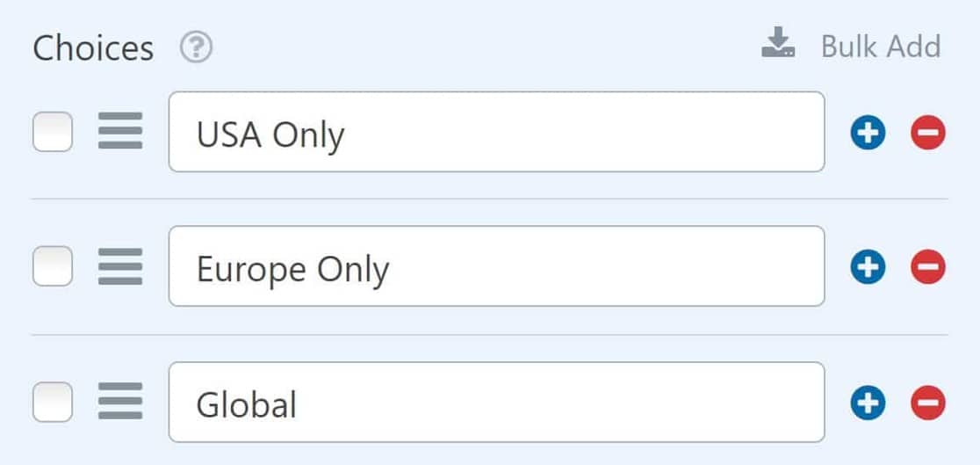
Task: Click the Choices section label
Action: [x=93, y=48]
